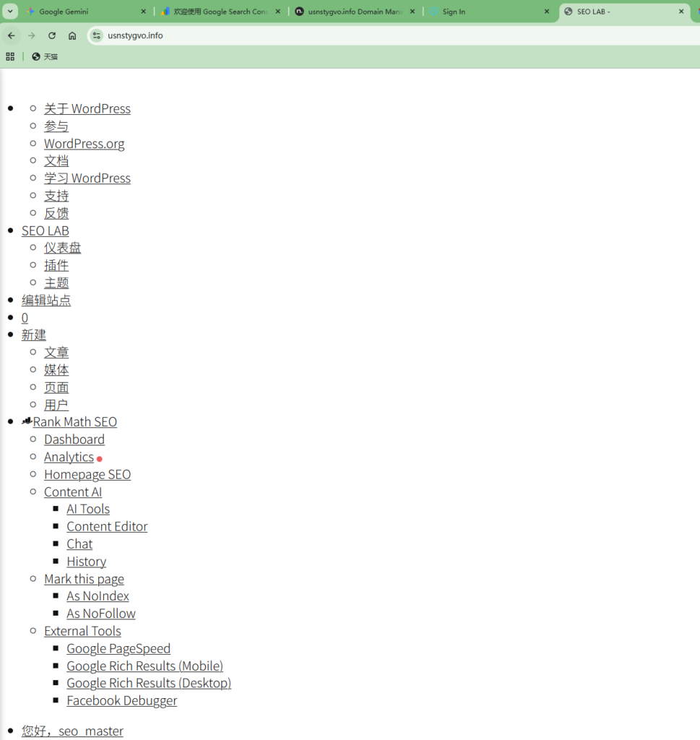Viewport: 700px width, 740px height.
Task: Click the Rank Math SEO logo icon
Action: [27, 421]
